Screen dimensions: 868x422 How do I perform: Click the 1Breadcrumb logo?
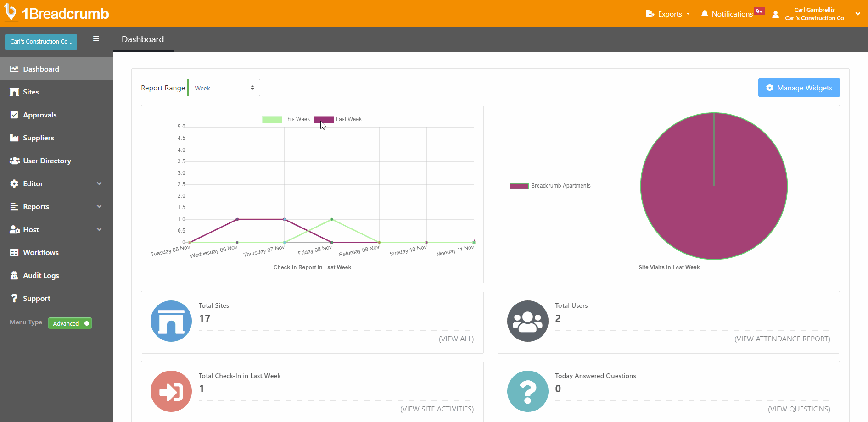pyautogui.click(x=56, y=13)
